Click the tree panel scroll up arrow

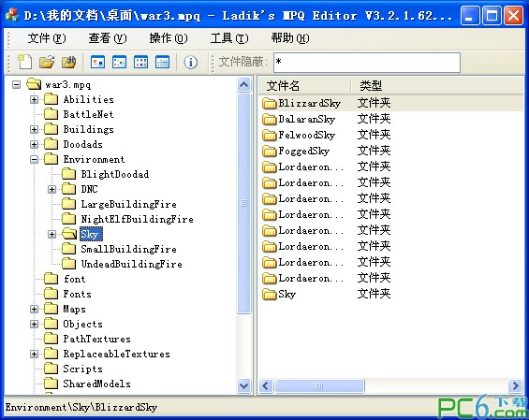(244, 84)
